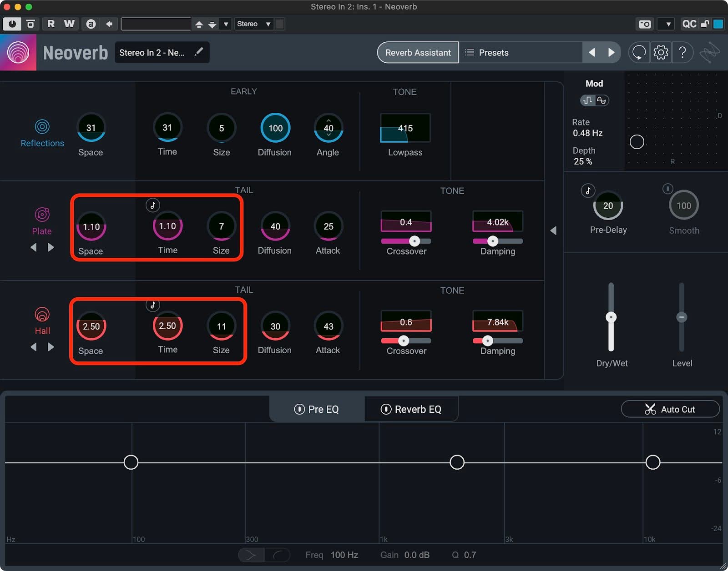Edit instance name with pencil icon
This screenshot has width=728, height=571.
198,52
